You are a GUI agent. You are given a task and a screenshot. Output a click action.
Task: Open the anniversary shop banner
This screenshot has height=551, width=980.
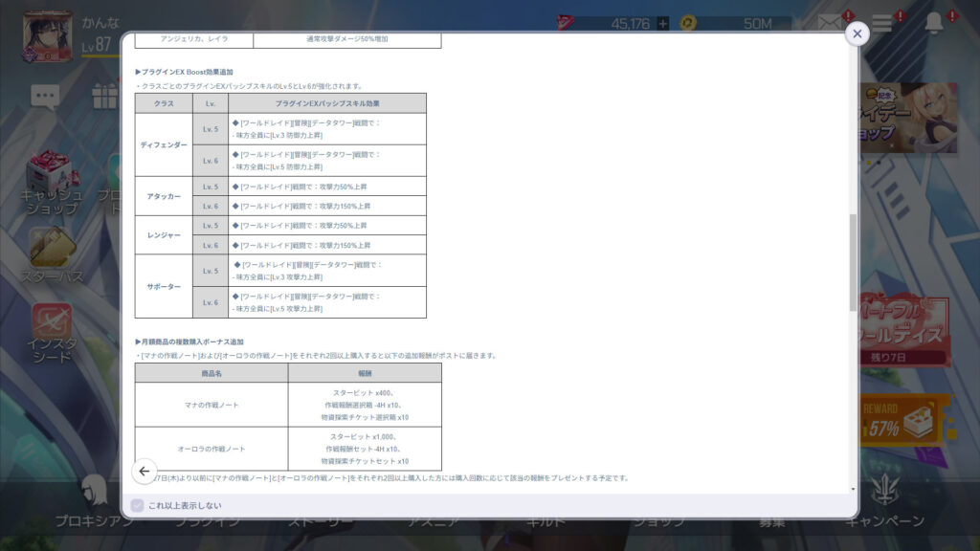click(x=906, y=115)
